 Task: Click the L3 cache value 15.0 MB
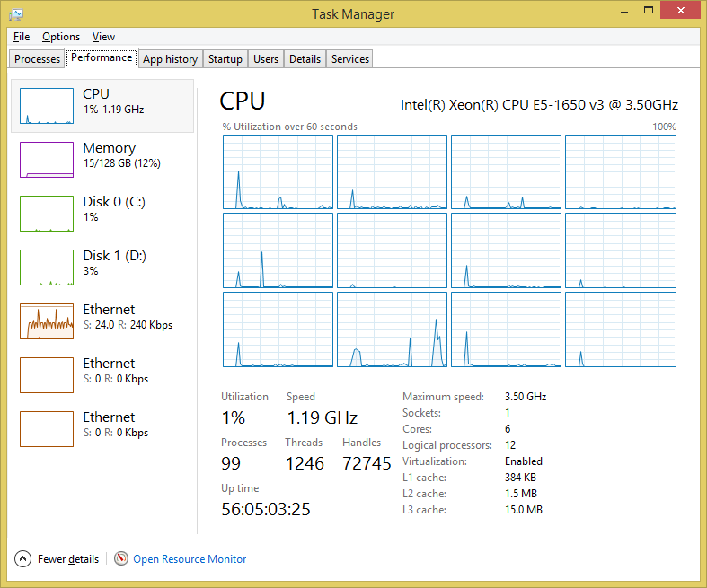(x=524, y=510)
